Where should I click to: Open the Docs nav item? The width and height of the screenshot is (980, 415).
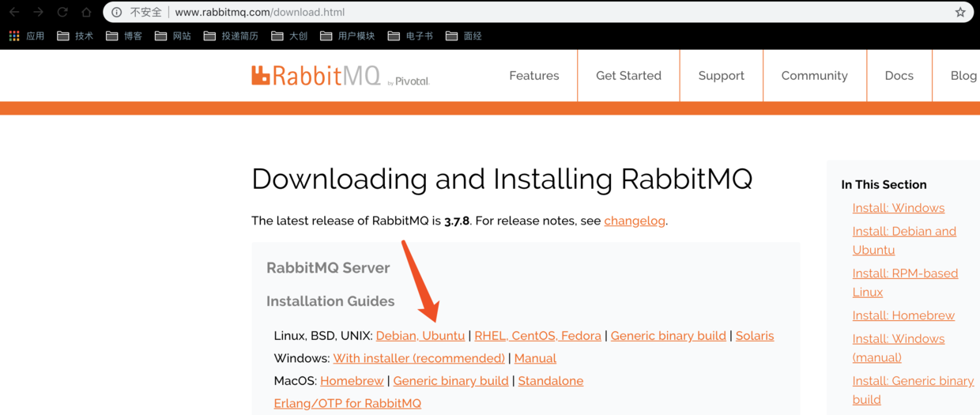pyautogui.click(x=899, y=76)
